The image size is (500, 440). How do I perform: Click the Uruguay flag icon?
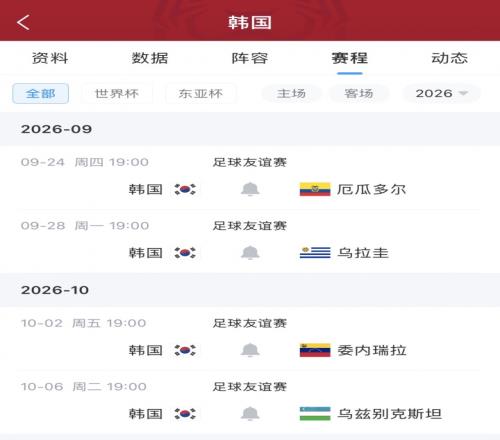click(315, 253)
